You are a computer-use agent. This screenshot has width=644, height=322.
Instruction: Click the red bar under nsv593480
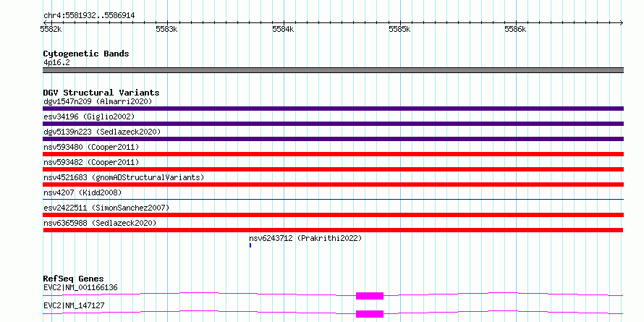(x=333, y=154)
